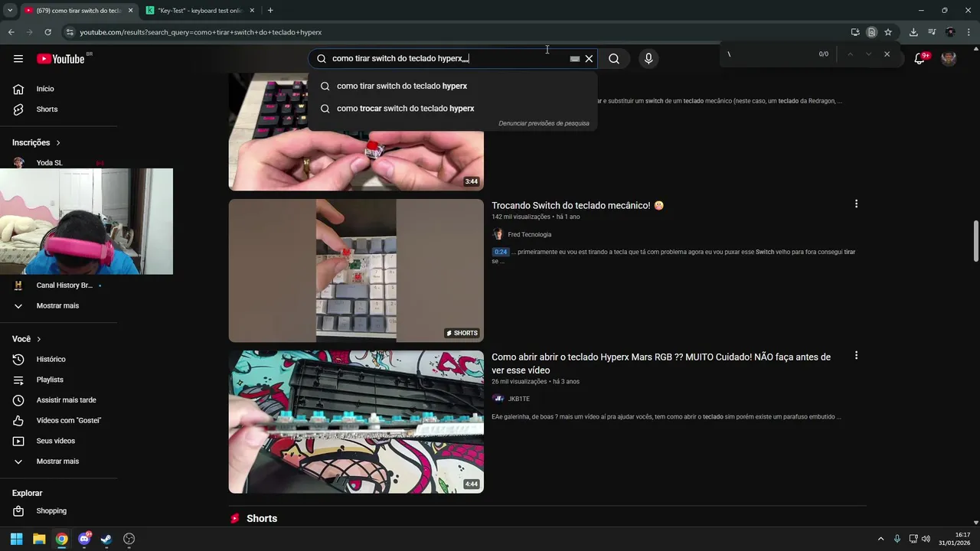
Task: Switch to Key-Test browser tab
Action: [201, 11]
